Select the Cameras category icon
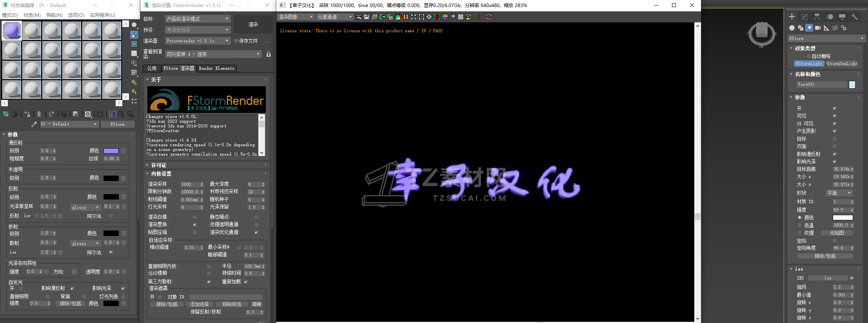868x323 pixels. [818, 28]
